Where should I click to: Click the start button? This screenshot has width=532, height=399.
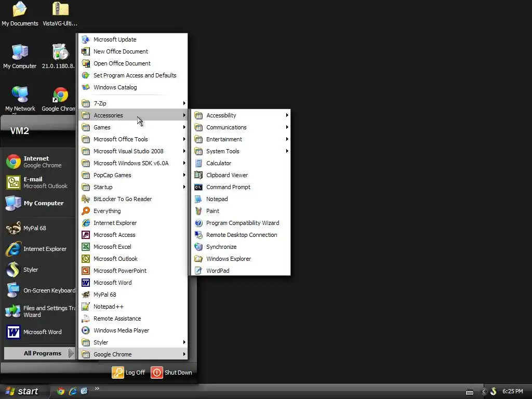[x=22, y=391]
